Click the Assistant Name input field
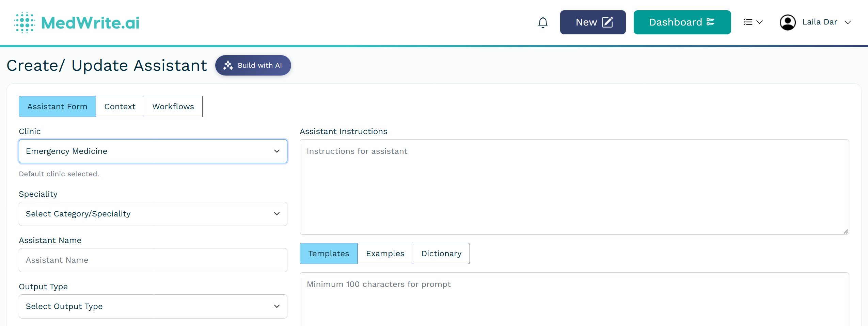This screenshot has width=868, height=326. tap(153, 260)
